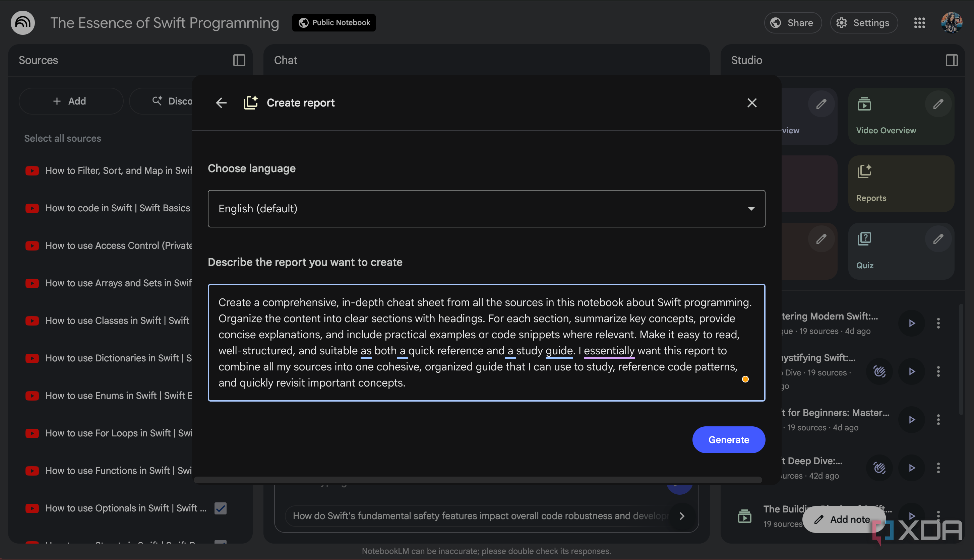Click the horizontal scrollbar of the report dialog
The height and width of the screenshot is (560, 974).
pos(478,480)
